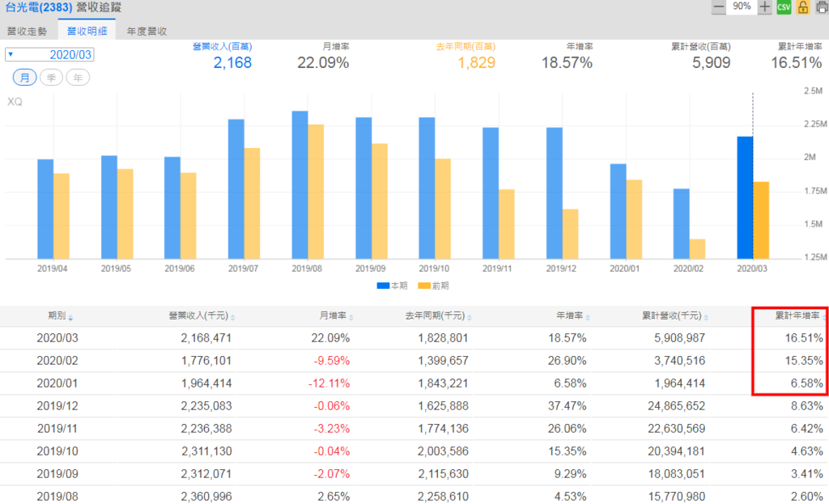Sort the table by 年增率 column header

coord(573,316)
